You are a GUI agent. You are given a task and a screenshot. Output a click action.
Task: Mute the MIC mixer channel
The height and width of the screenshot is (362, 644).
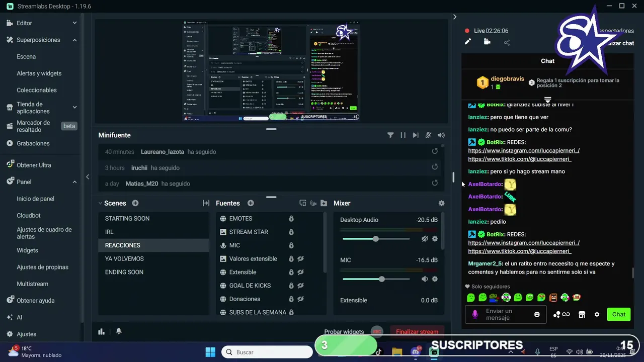click(x=425, y=279)
